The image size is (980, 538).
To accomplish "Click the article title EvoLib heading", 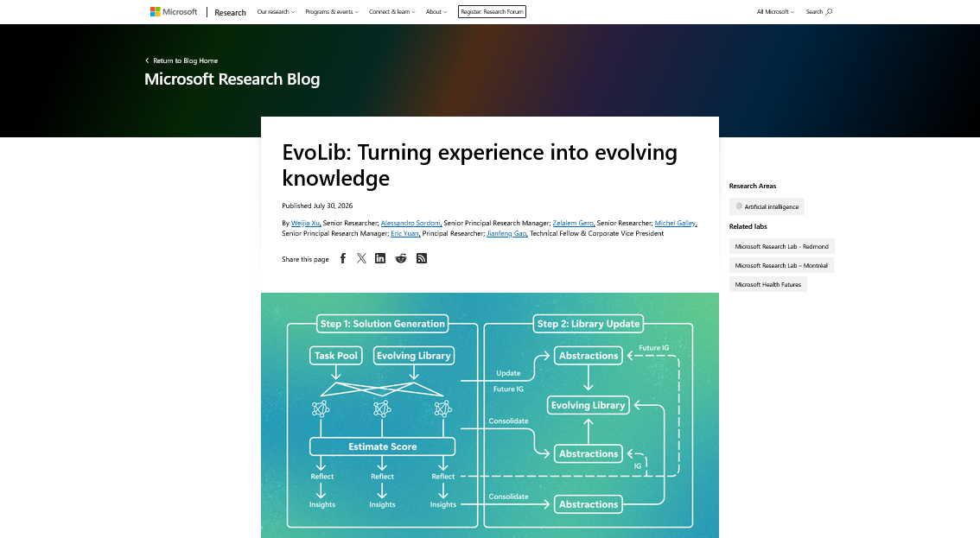I will tap(480, 165).
